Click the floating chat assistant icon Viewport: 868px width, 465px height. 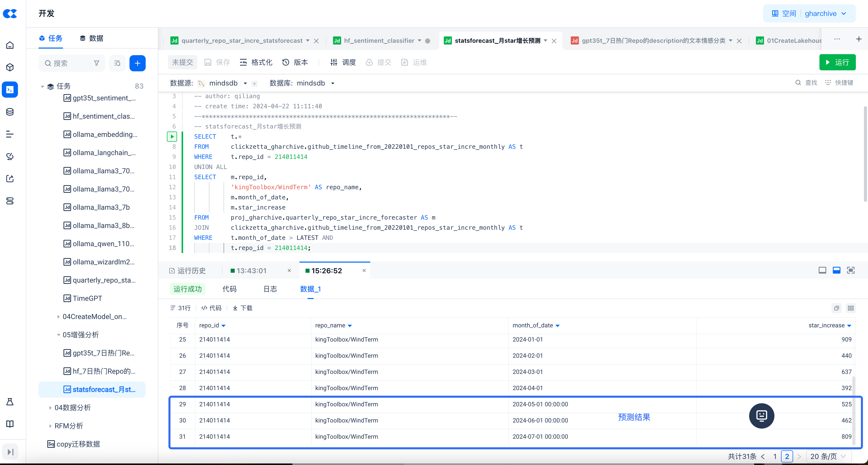click(x=761, y=415)
